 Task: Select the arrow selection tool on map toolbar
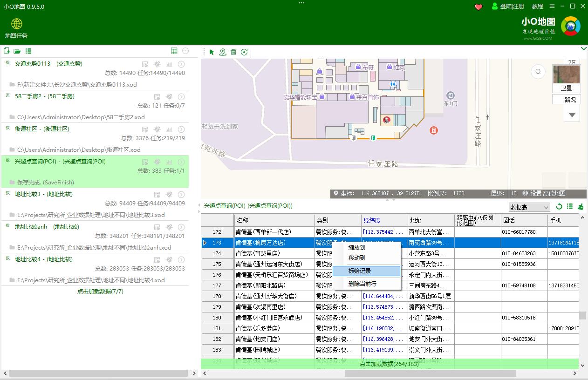(x=212, y=52)
